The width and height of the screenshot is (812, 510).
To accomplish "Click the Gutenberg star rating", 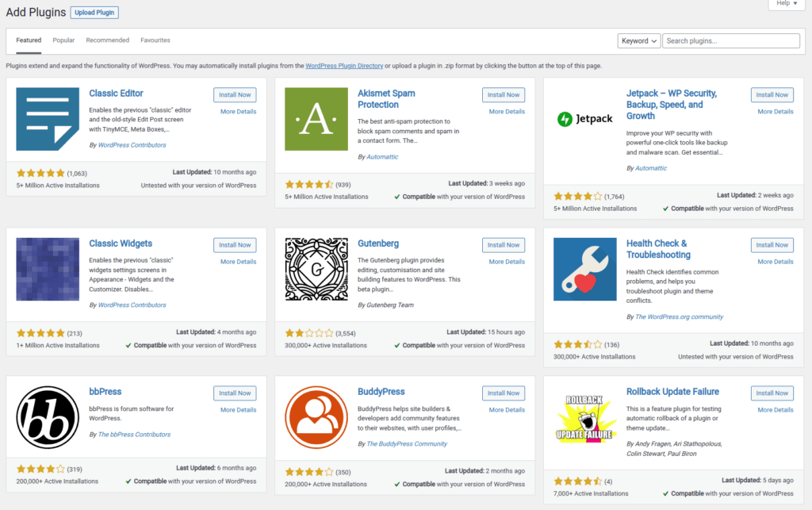I will click(309, 333).
